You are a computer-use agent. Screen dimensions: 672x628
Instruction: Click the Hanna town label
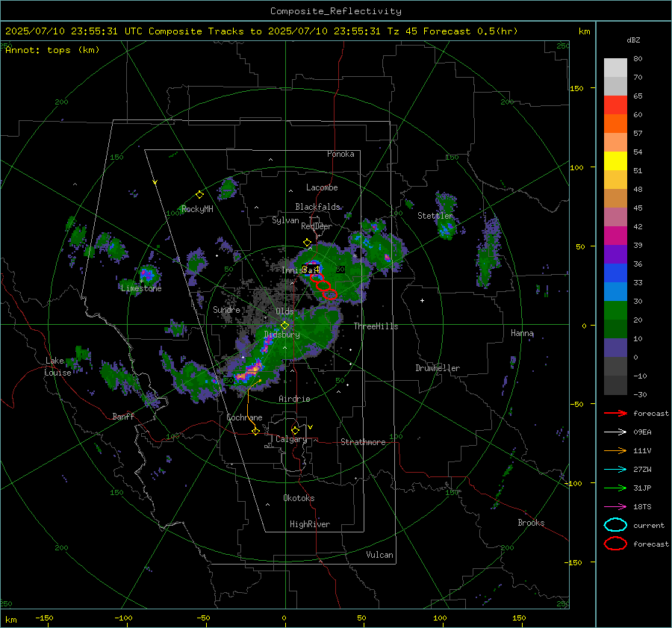point(522,333)
